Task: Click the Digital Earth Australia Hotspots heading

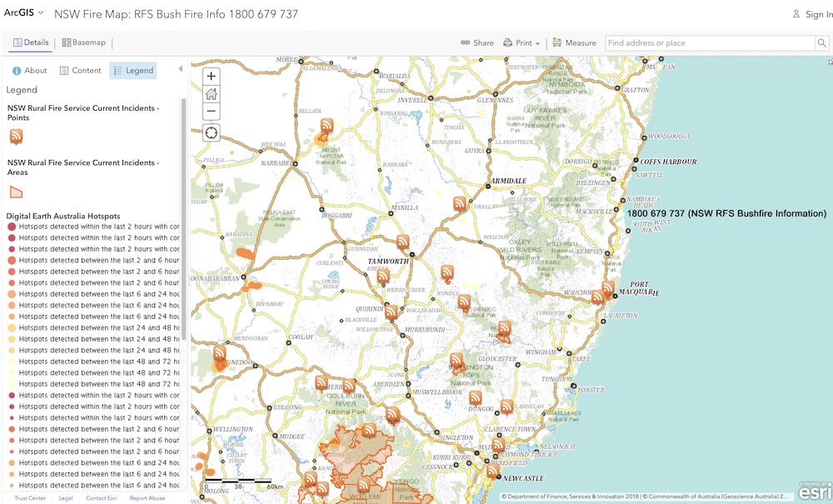Action: (63, 216)
